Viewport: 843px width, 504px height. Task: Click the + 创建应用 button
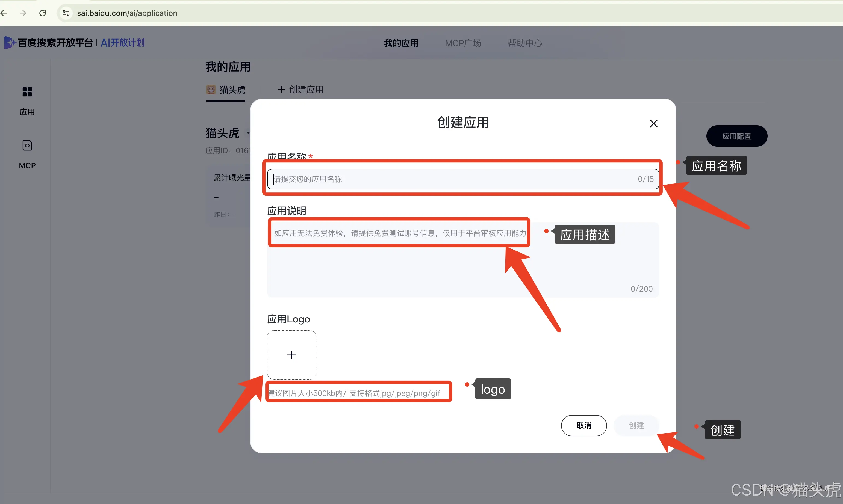click(301, 90)
